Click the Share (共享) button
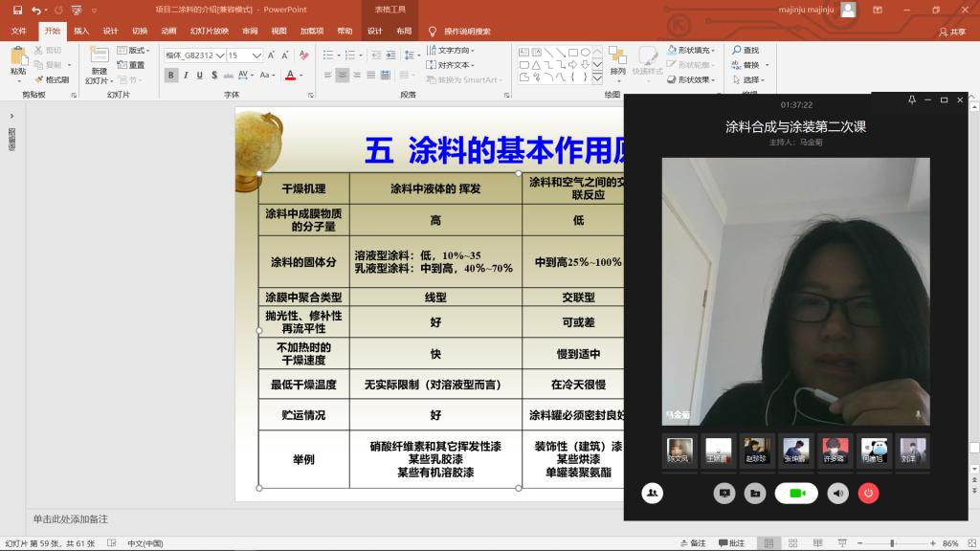This screenshot has width=980, height=551. point(952,31)
